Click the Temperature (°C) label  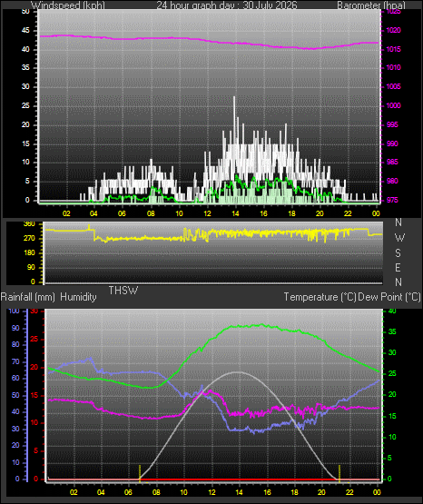pyautogui.click(x=320, y=297)
